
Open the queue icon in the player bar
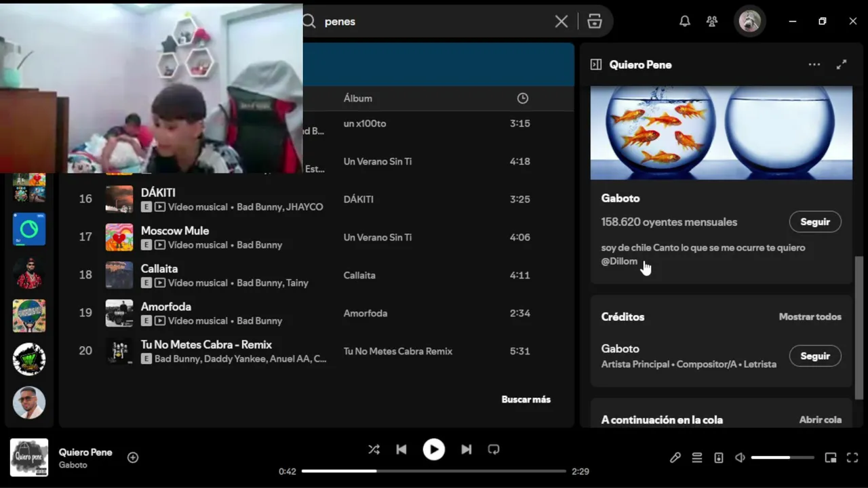coord(697,457)
